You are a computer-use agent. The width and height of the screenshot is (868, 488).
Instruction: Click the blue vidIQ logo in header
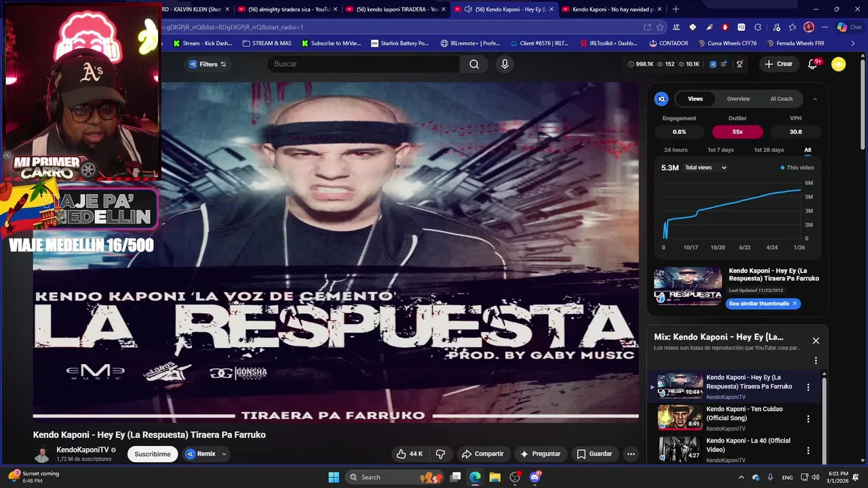pyautogui.click(x=713, y=64)
